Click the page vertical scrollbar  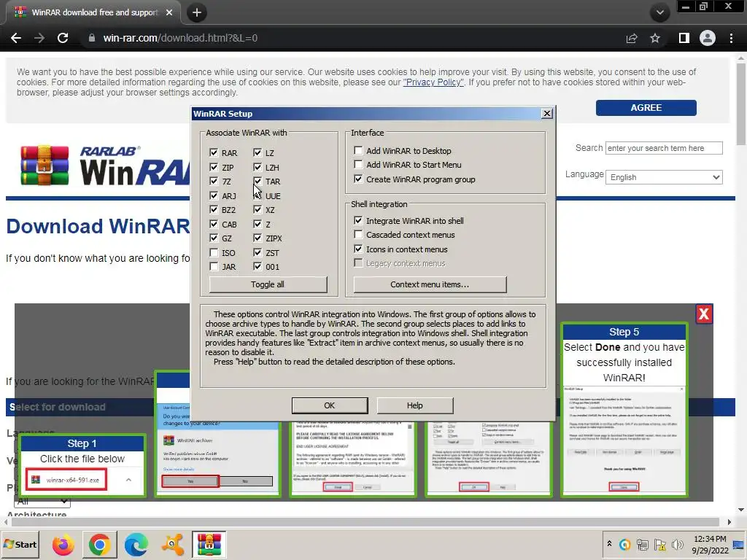click(x=741, y=105)
